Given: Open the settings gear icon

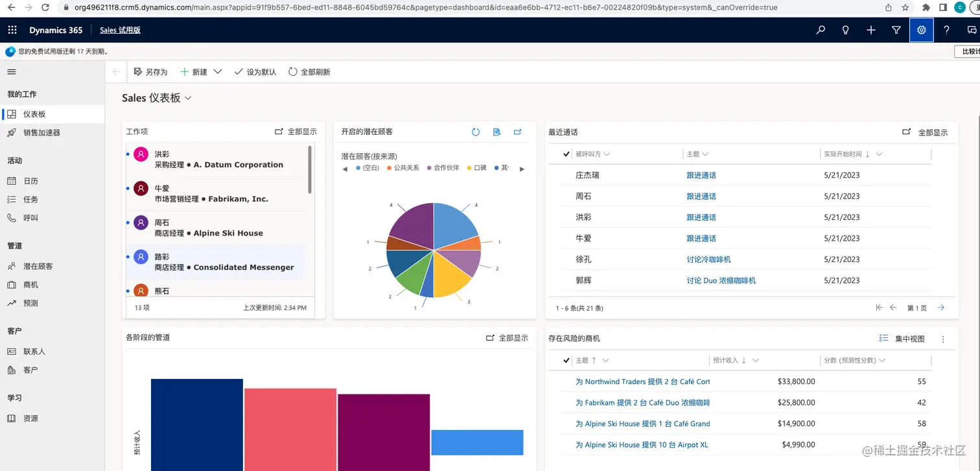Looking at the screenshot, I should coord(922,30).
